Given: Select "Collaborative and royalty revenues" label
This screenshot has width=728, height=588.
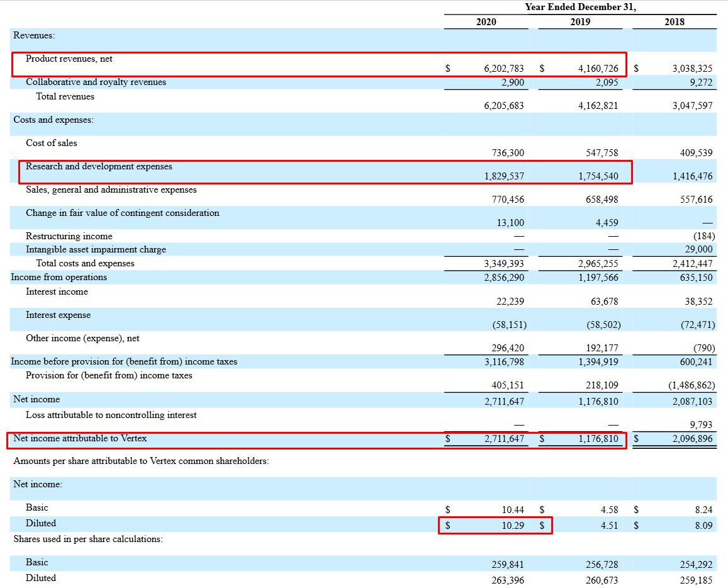Looking at the screenshot, I should (96, 82).
